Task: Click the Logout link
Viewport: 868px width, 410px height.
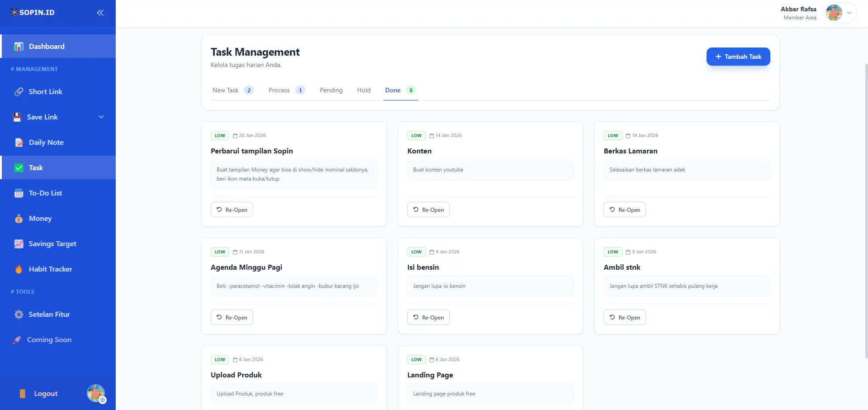Action: click(x=46, y=394)
